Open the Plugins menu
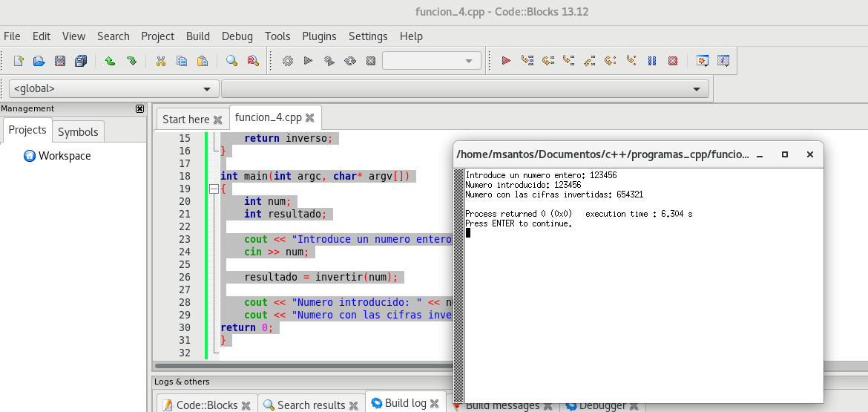Image resolution: width=868 pixels, height=412 pixels. (319, 36)
